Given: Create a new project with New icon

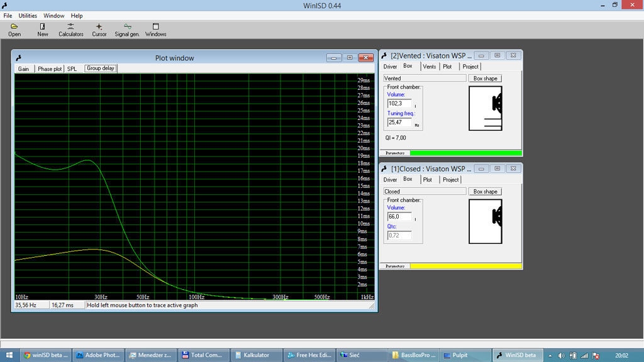Looking at the screenshot, I should (x=42, y=30).
